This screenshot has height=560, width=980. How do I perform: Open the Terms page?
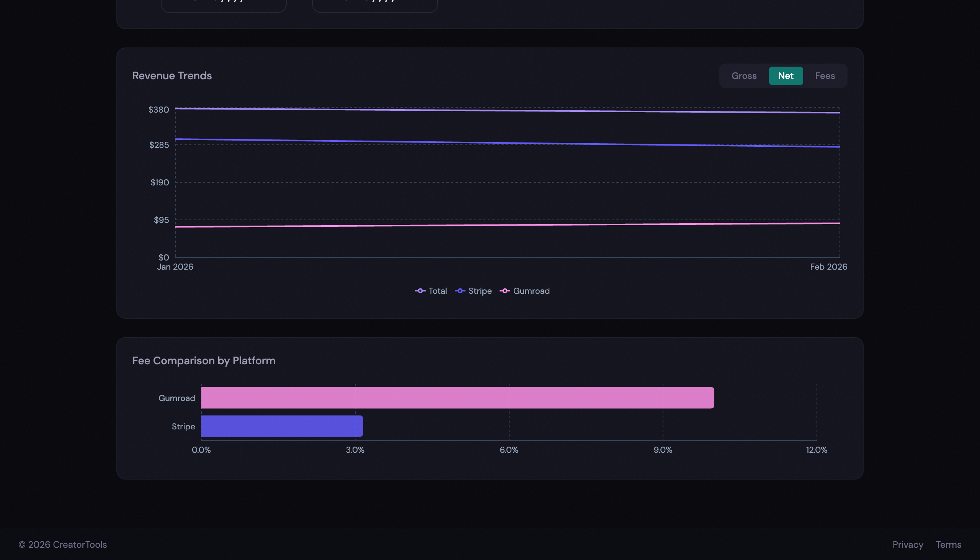tap(948, 544)
